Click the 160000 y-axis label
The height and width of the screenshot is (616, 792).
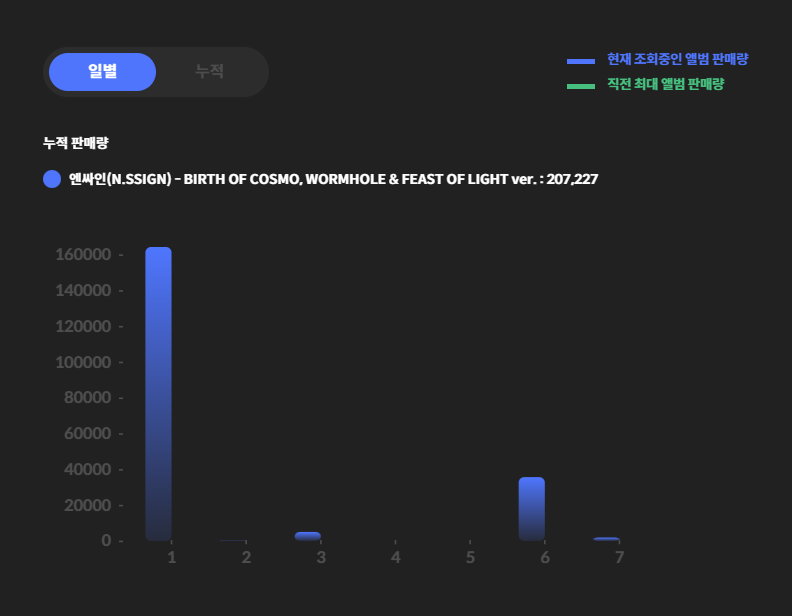point(83,254)
